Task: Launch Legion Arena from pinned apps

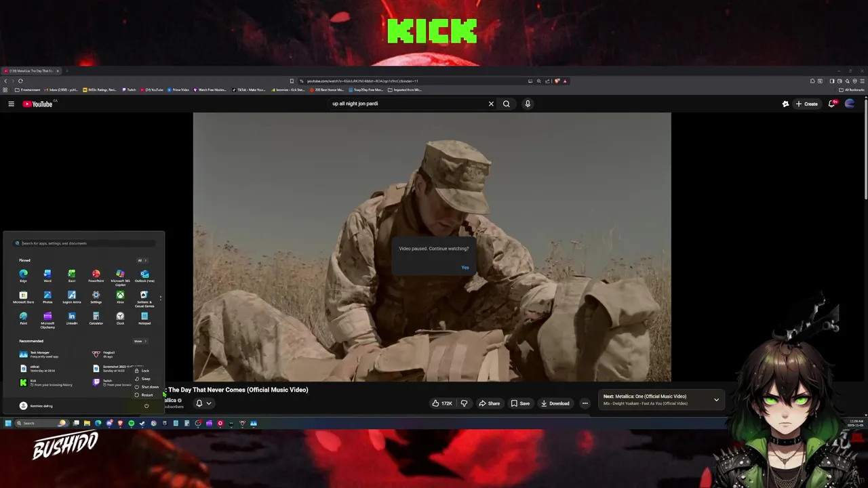Action: pyautogui.click(x=72, y=297)
